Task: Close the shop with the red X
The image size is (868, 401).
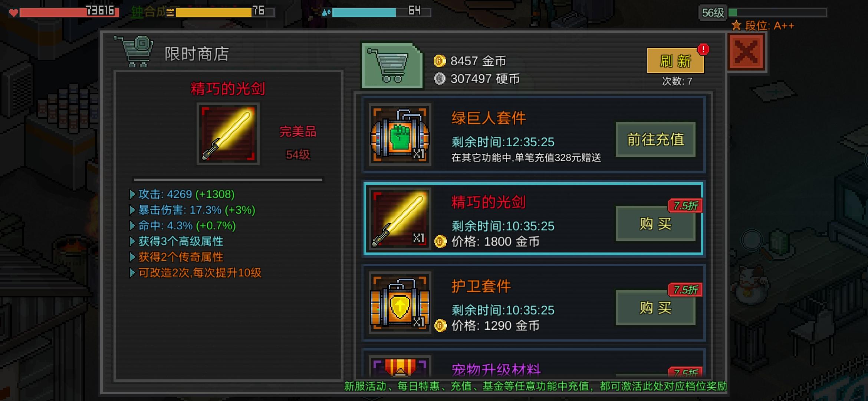Action: [x=746, y=52]
